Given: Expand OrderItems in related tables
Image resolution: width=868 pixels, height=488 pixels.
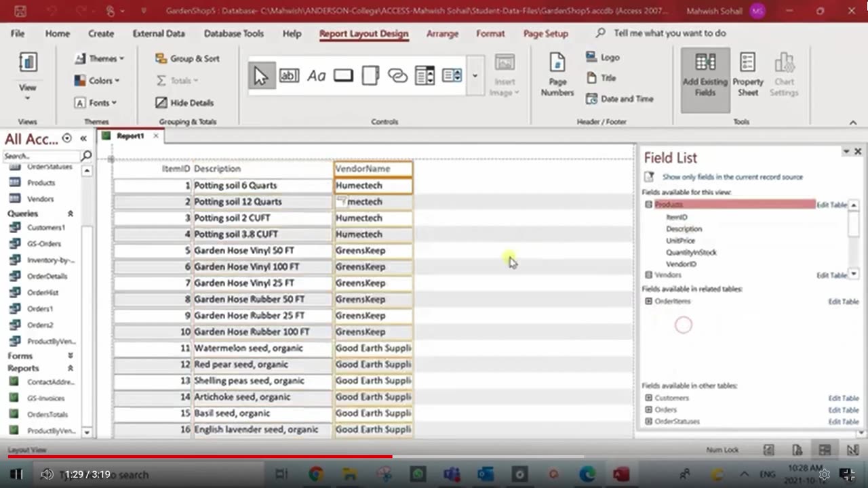Looking at the screenshot, I should tap(648, 301).
